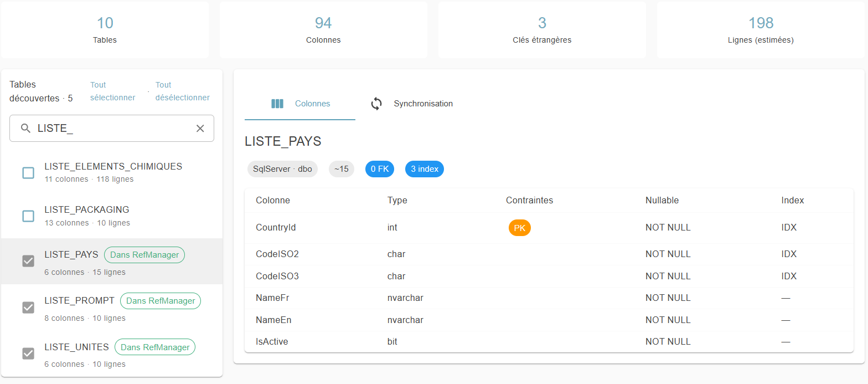Click IDX cell in CodeISO2 row
Image resolution: width=868 pixels, height=384 pixels.
(x=789, y=254)
